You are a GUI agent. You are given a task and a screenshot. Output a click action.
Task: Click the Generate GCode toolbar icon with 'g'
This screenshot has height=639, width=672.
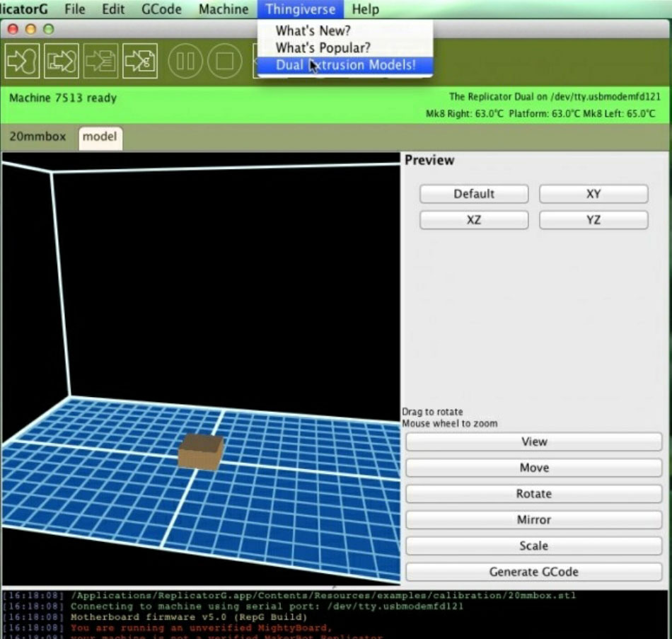tap(139, 61)
